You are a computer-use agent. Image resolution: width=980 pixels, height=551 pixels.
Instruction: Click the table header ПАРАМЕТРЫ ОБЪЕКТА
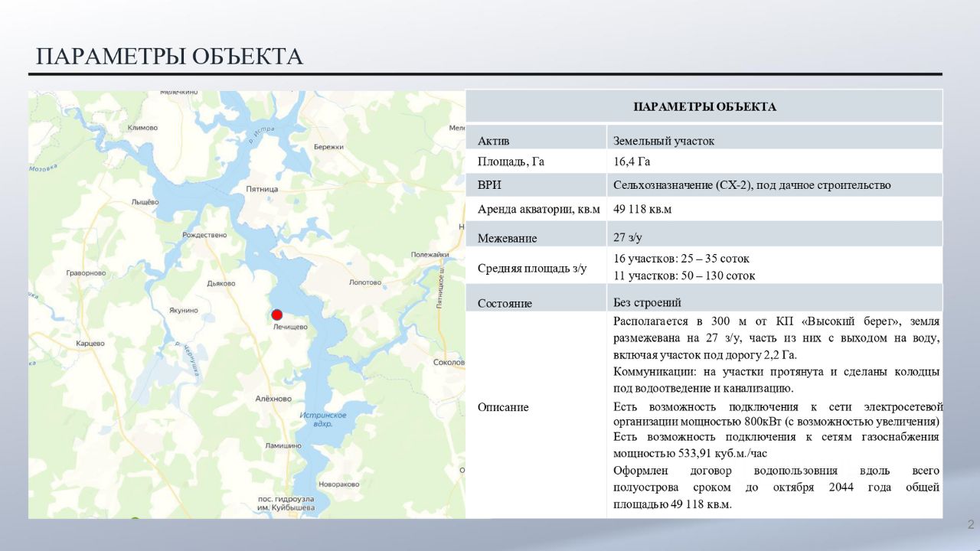pyautogui.click(x=704, y=106)
